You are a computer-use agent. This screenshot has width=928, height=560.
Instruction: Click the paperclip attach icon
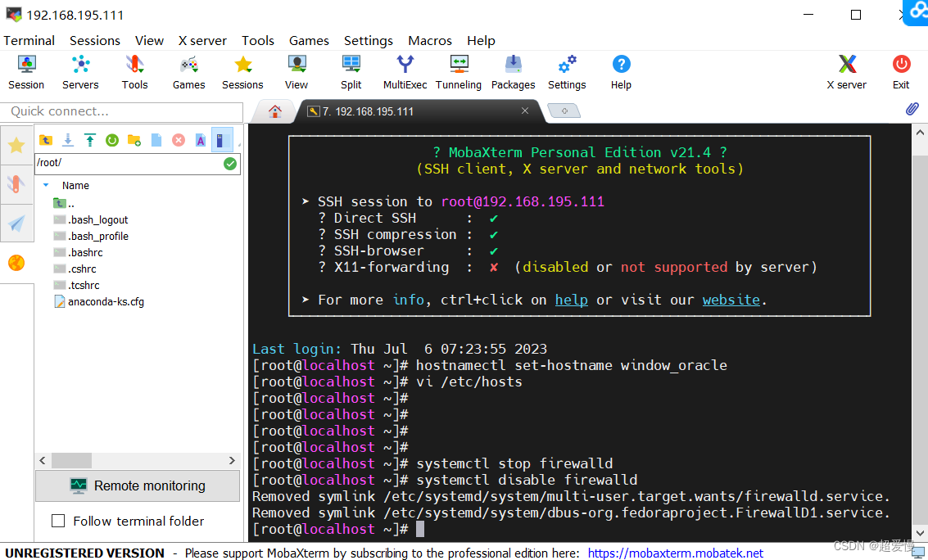[912, 109]
